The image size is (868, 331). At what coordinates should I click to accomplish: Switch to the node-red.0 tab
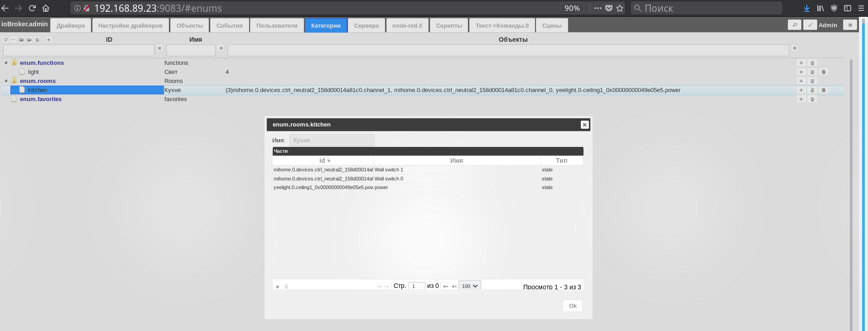pyautogui.click(x=407, y=25)
